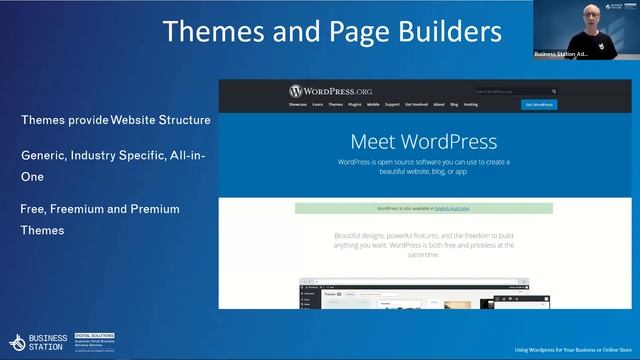Click the 'Themes and Page Builders' title
This screenshot has height=360, width=640.
pos(332,31)
